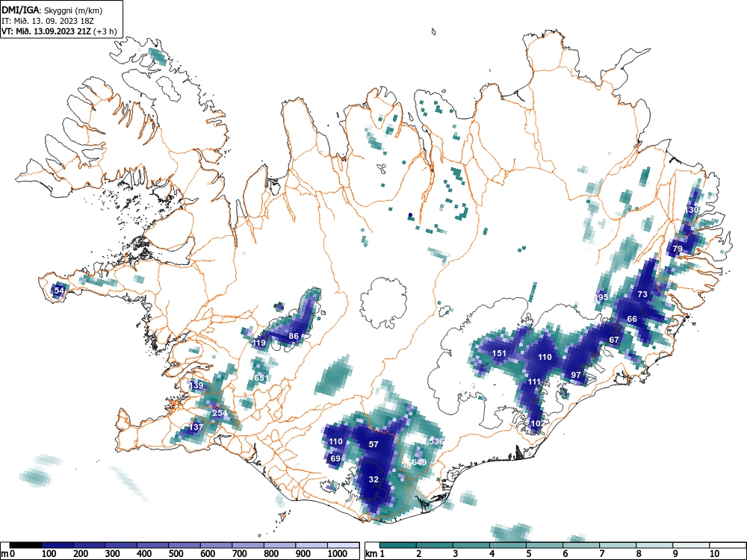Click the '10' label on the kilometer scale
The image size is (747, 560).
713,554
